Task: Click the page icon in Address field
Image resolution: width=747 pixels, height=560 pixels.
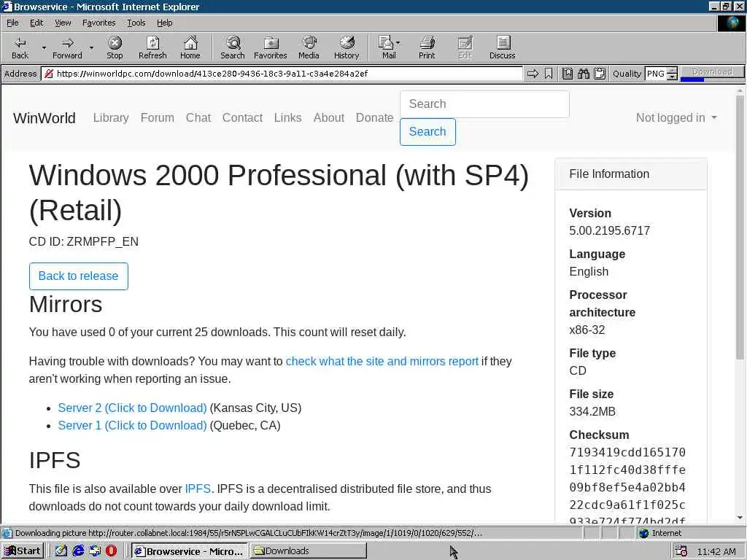Action: [48, 74]
